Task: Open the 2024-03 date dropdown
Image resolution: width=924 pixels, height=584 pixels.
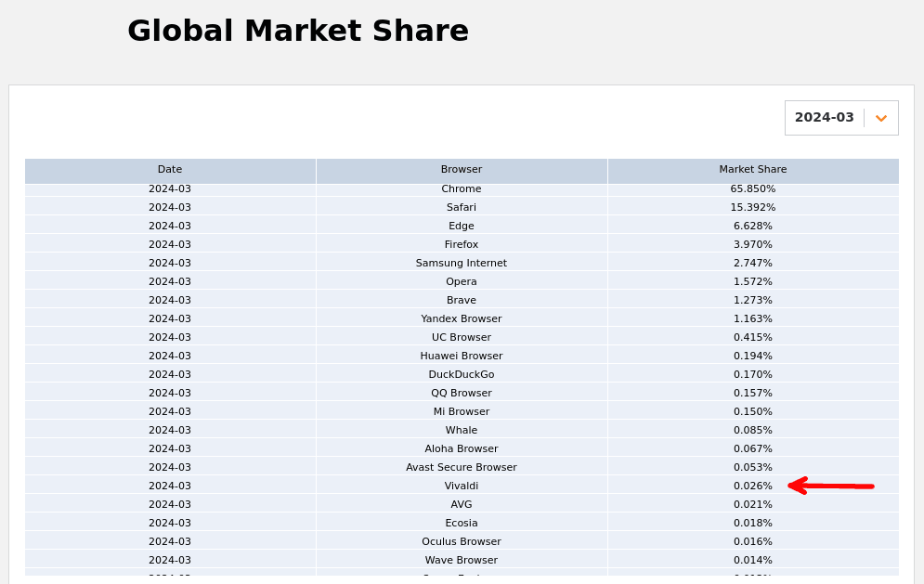Action: (841, 118)
